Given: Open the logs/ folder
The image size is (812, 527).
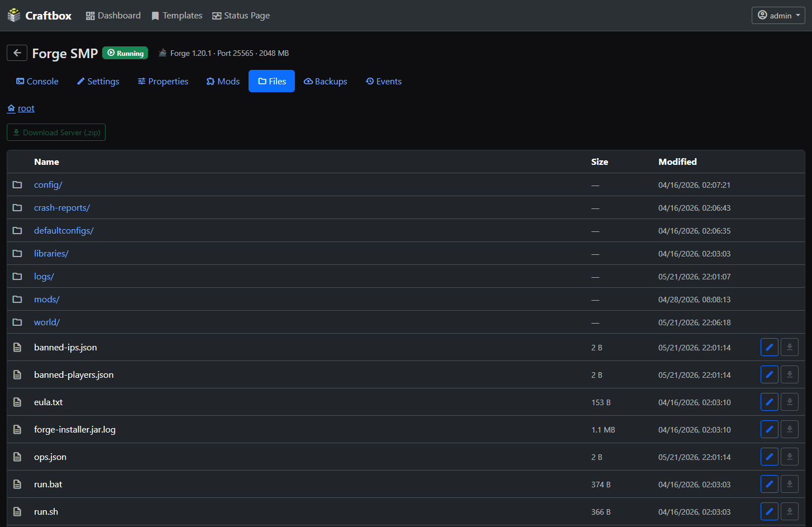Looking at the screenshot, I should point(44,277).
